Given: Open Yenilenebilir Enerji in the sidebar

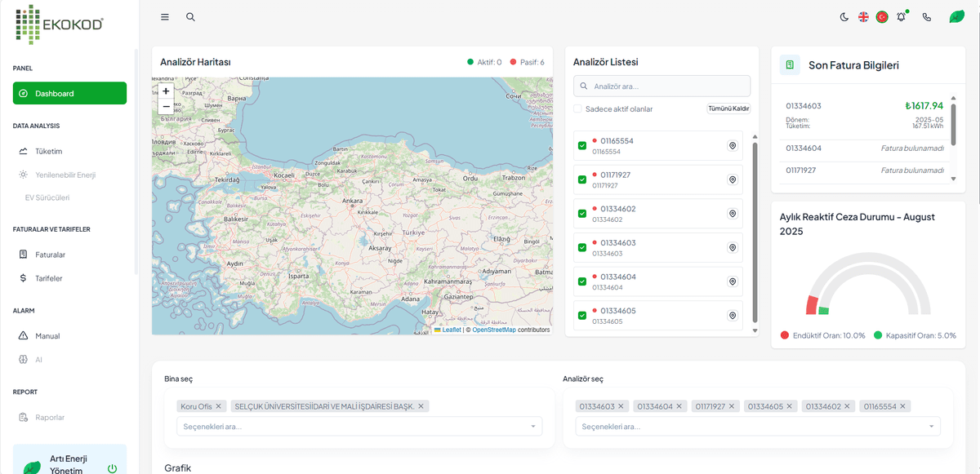Looking at the screenshot, I should (69, 175).
